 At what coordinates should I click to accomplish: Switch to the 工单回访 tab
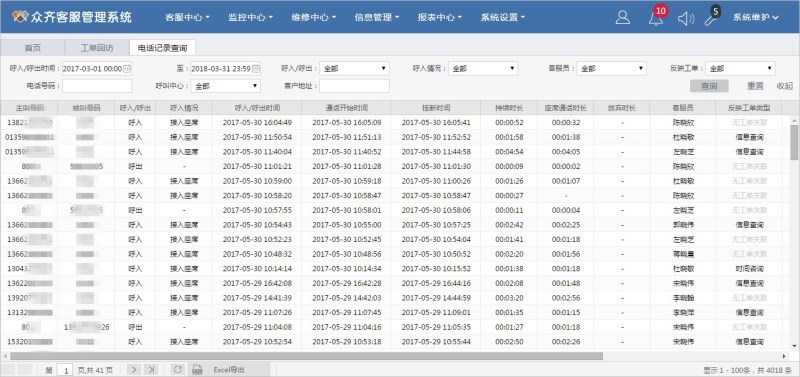(97, 48)
